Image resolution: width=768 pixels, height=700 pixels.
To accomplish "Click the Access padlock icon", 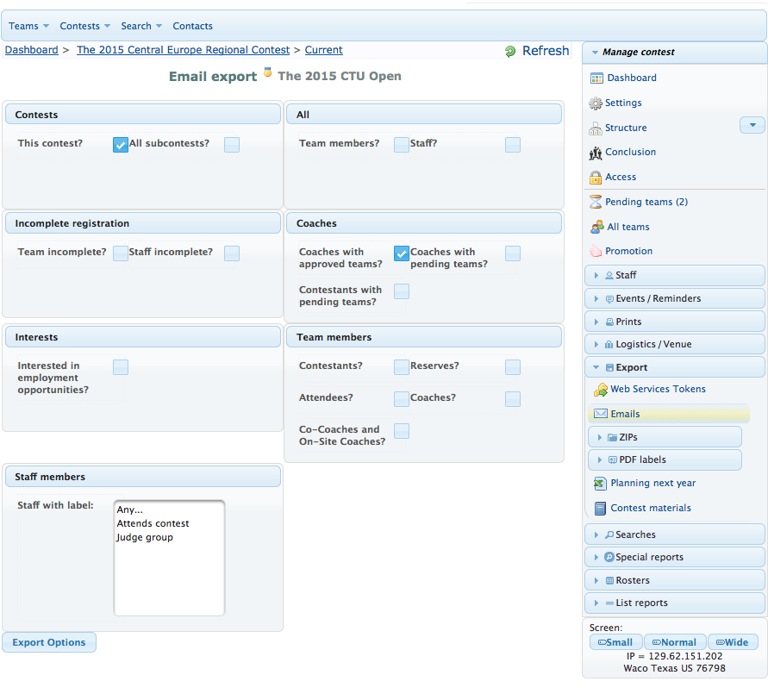I will coord(596,177).
